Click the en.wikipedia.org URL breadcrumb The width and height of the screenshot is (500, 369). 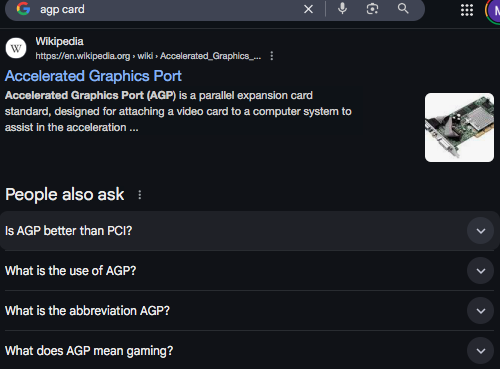pos(148,56)
